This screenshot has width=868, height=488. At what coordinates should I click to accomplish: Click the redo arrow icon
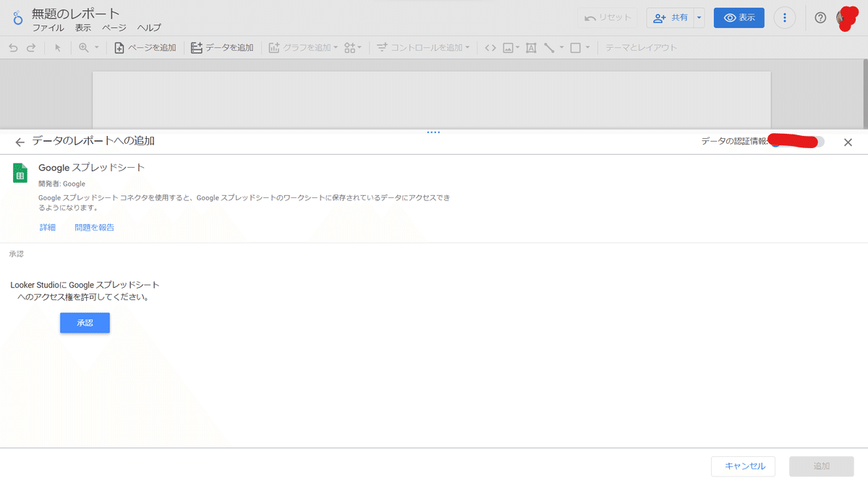31,48
